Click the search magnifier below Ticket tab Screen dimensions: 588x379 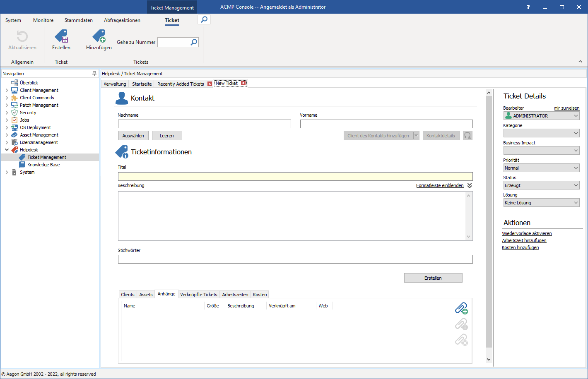[x=204, y=19]
